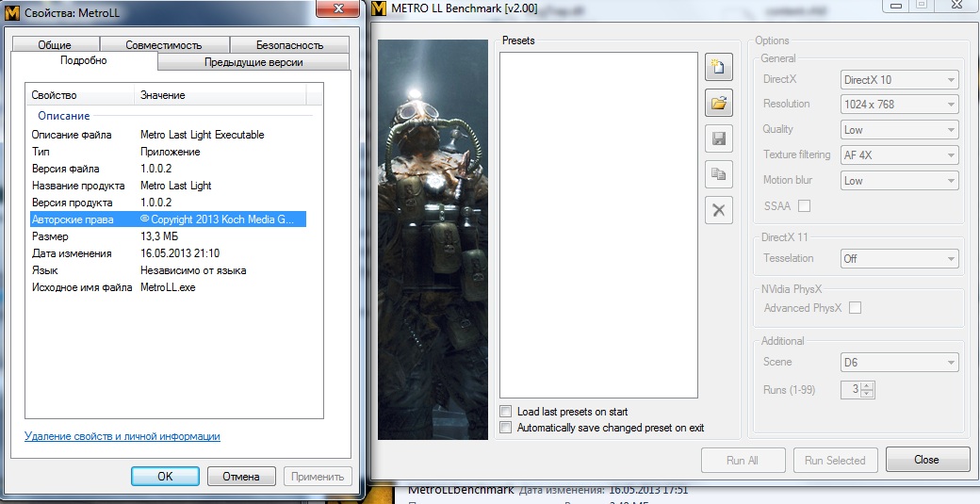Click the Run Selected button

(835, 461)
